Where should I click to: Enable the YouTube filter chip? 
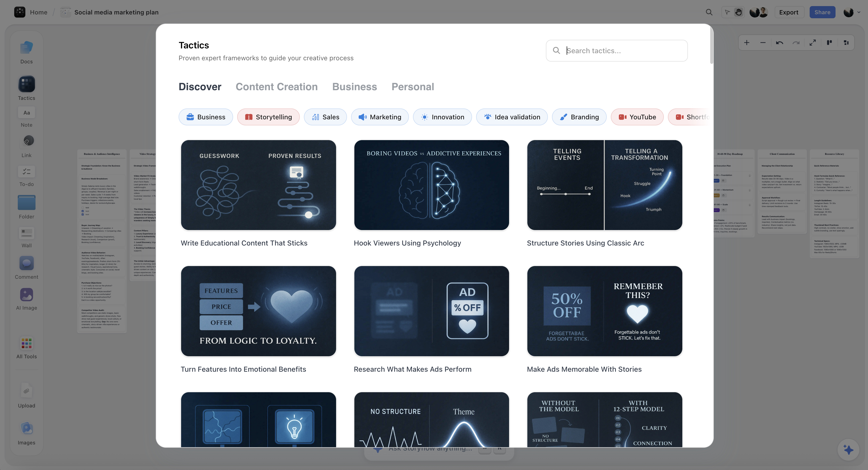coord(637,117)
